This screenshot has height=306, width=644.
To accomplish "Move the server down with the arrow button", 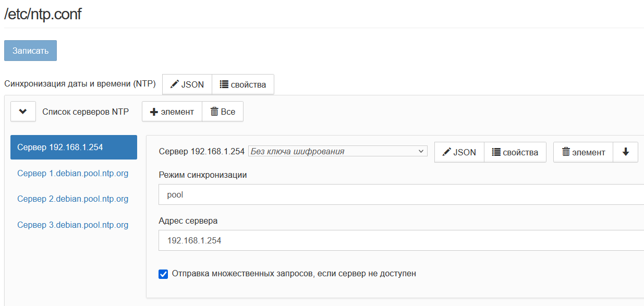I will (x=626, y=152).
